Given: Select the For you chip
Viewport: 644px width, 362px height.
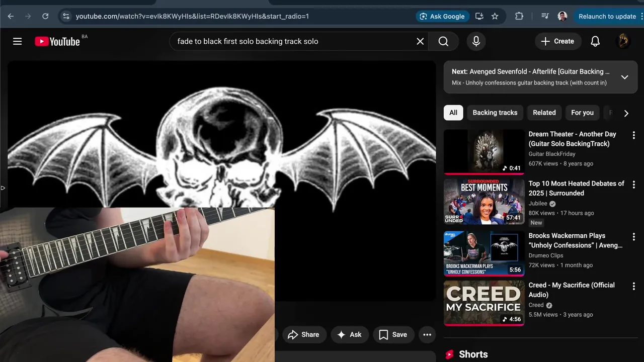Looking at the screenshot, I should [x=582, y=113].
